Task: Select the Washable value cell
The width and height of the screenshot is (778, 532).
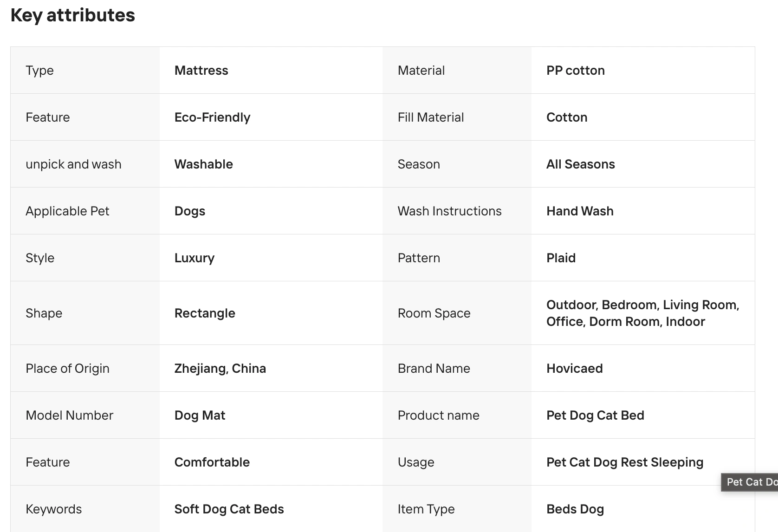Action: (x=203, y=164)
